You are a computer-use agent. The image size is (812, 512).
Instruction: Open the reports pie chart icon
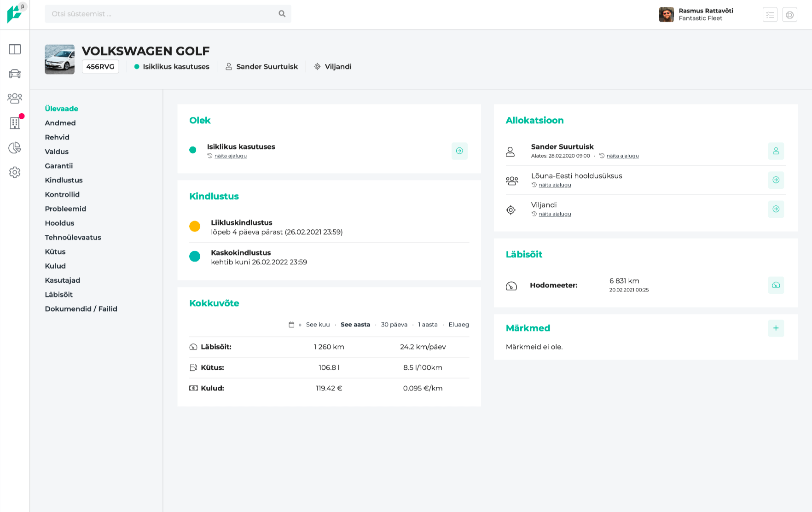[x=15, y=147]
